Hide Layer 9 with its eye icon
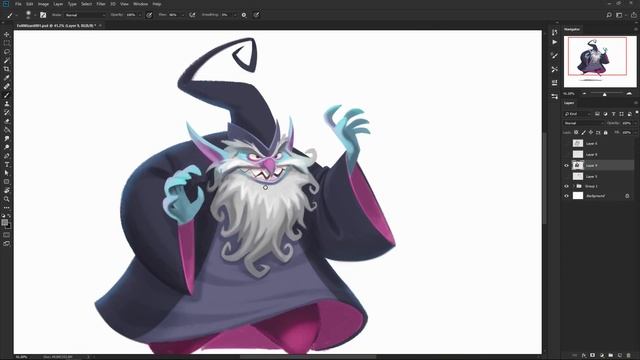Screen dimensions: 640x360 point(566,166)
